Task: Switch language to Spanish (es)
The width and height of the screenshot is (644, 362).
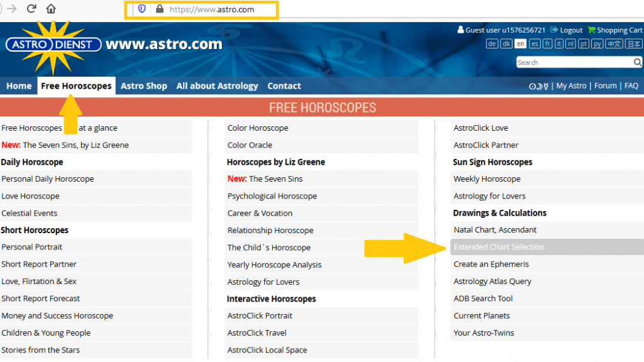Action: 535,43
